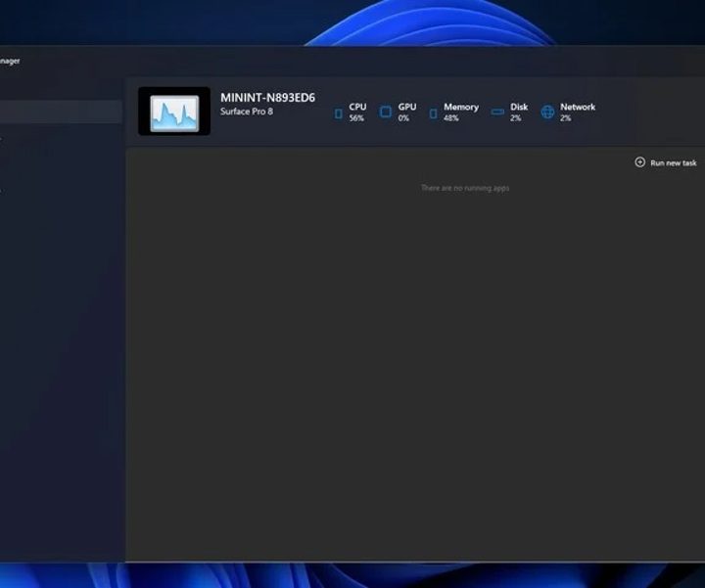Click the 48% Memory value
Viewport: 705px width, 588px height.
(451, 118)
